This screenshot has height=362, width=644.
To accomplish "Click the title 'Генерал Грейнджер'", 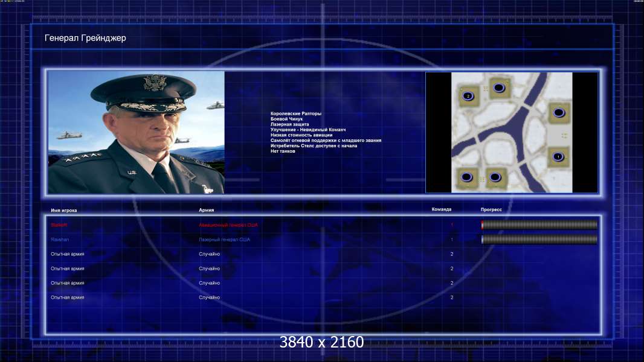I will pos(85,38).
